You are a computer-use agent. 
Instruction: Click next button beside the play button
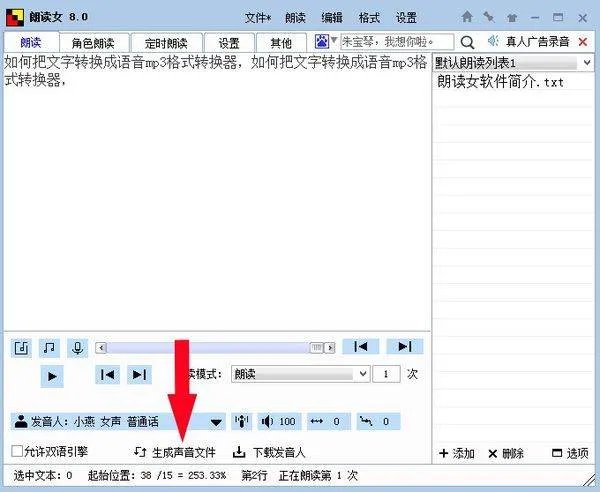[x=139, y=375]
